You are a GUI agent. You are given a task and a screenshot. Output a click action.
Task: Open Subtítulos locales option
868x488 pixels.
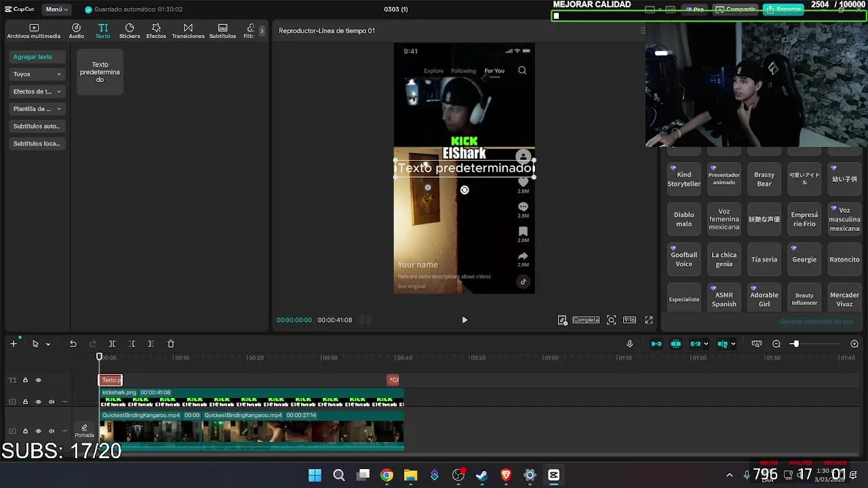(37, 144)
